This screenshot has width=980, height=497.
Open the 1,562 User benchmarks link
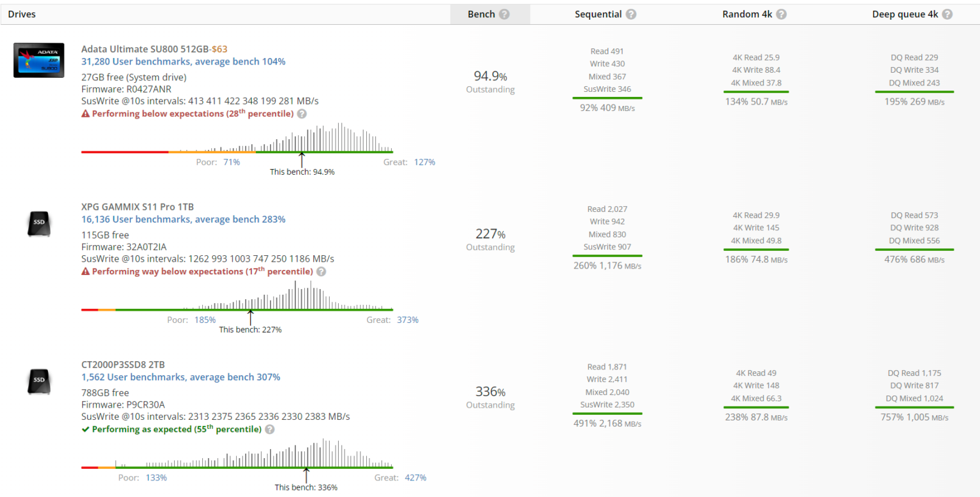click(x=180, y=377)
